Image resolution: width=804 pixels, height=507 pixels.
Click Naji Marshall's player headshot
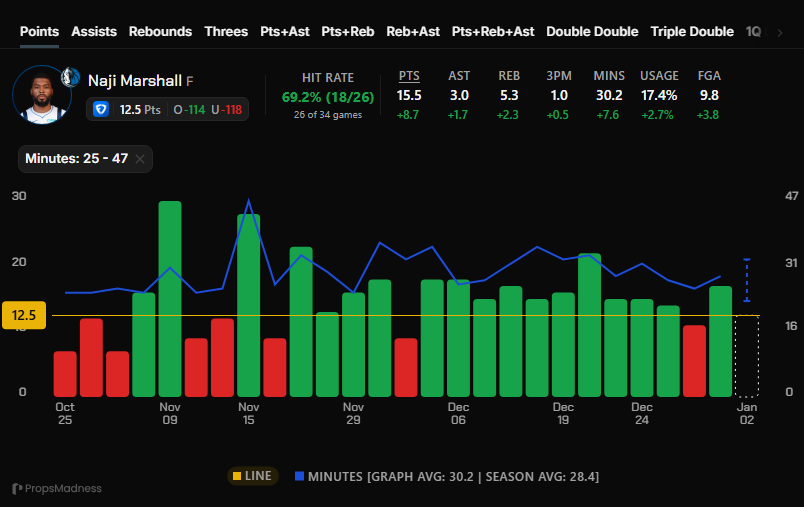coord(42,94)
